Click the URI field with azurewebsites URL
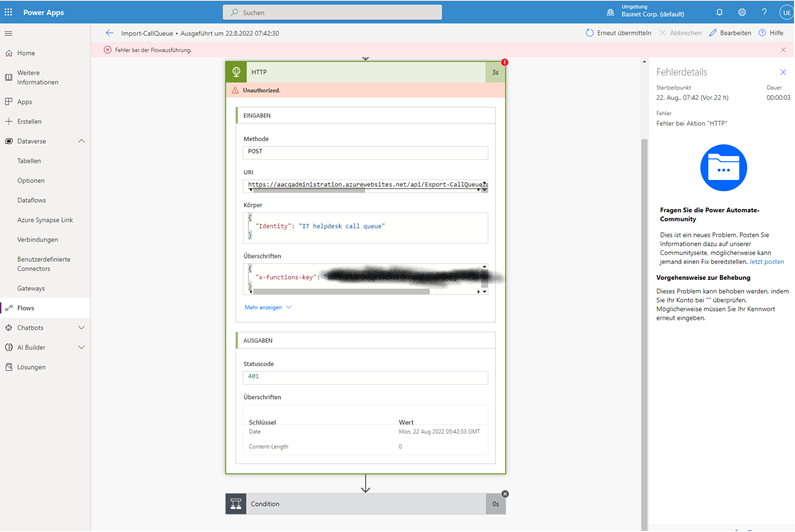Viewport: 795px width, 532px height. coord(366,185)
